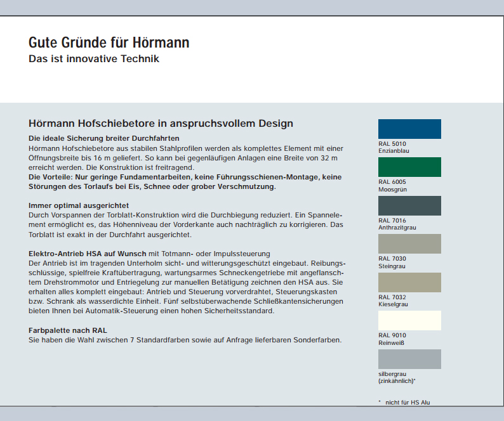Click the '(zinkähnlich)*' label

pyautogui.click(x=397, y=381)
